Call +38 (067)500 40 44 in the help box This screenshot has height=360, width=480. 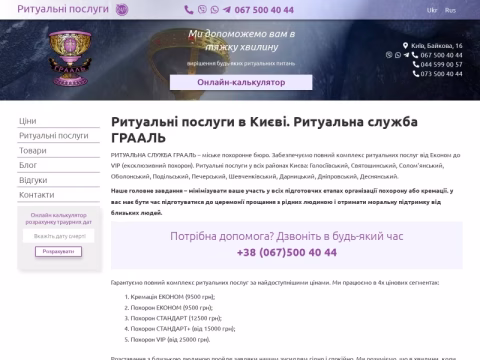[x=287, y=252]
